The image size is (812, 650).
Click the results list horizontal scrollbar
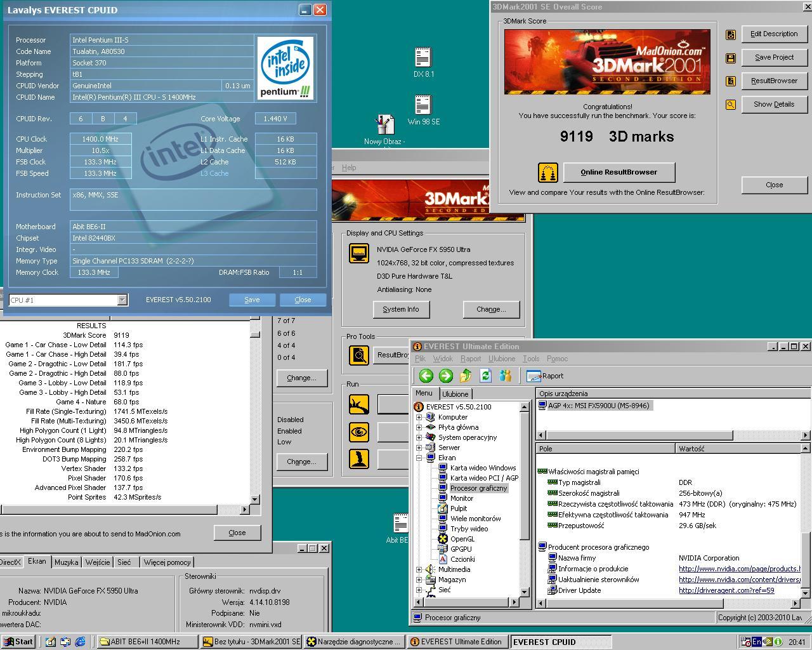click(126, 509)
